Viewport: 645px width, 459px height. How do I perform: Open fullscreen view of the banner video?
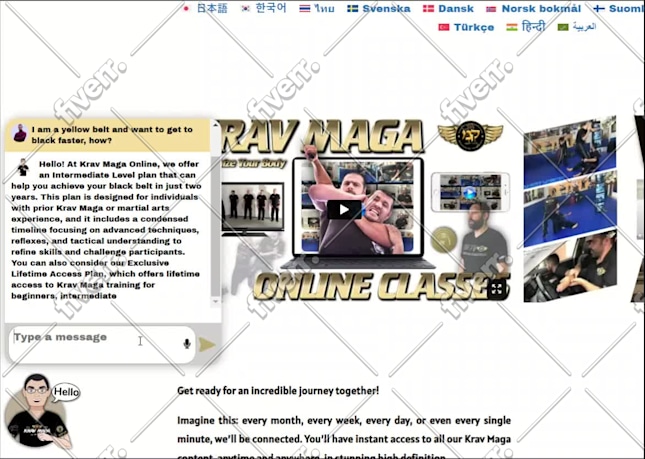pos(497,288)
